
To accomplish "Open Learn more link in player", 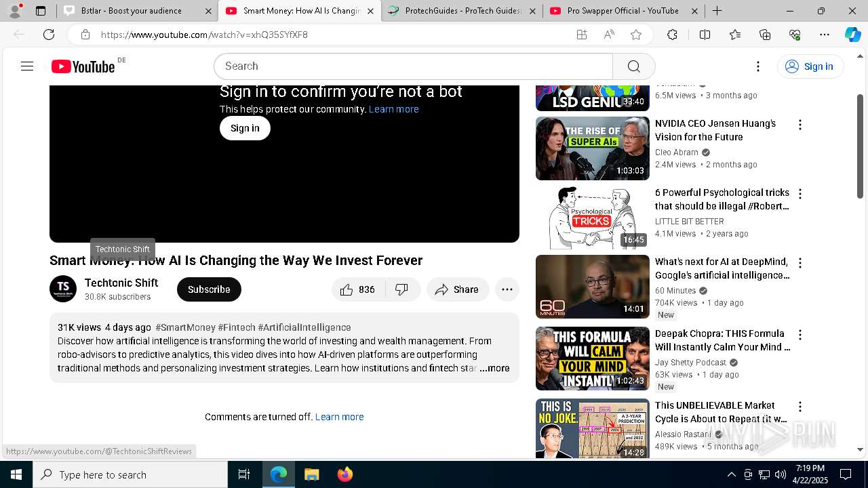I will point(393,109).
